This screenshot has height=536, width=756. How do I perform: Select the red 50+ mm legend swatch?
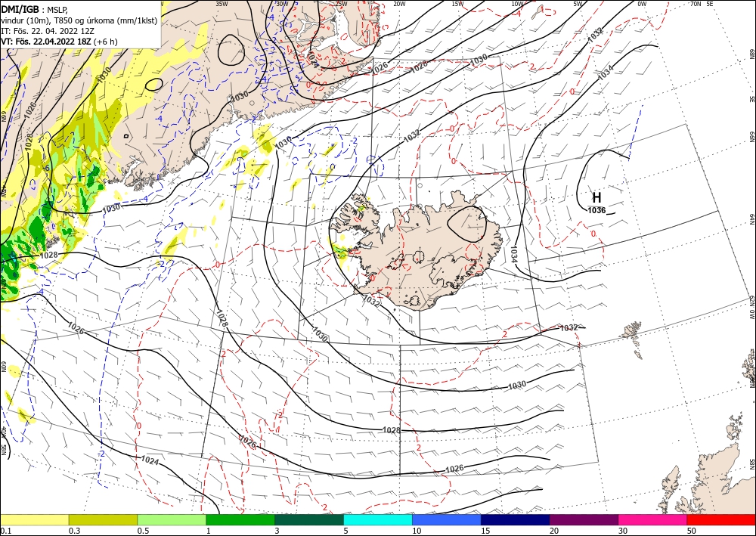point(721,519)
